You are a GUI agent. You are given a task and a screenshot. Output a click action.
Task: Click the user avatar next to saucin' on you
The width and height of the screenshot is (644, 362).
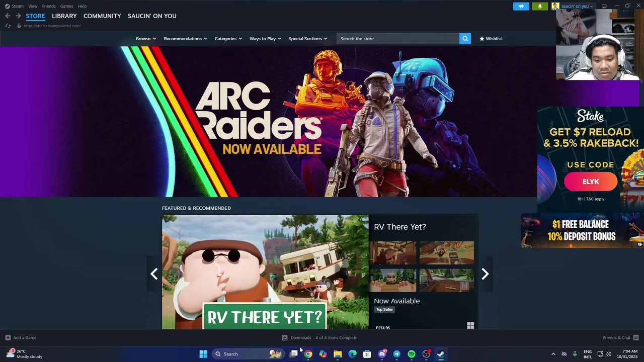pyautogui.click(x=555, y=6)
